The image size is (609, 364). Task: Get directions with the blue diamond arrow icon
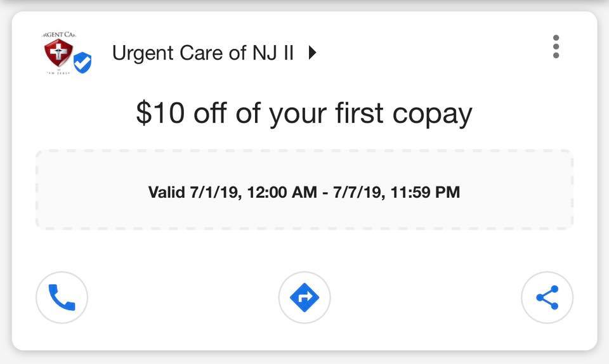point(304,297)
